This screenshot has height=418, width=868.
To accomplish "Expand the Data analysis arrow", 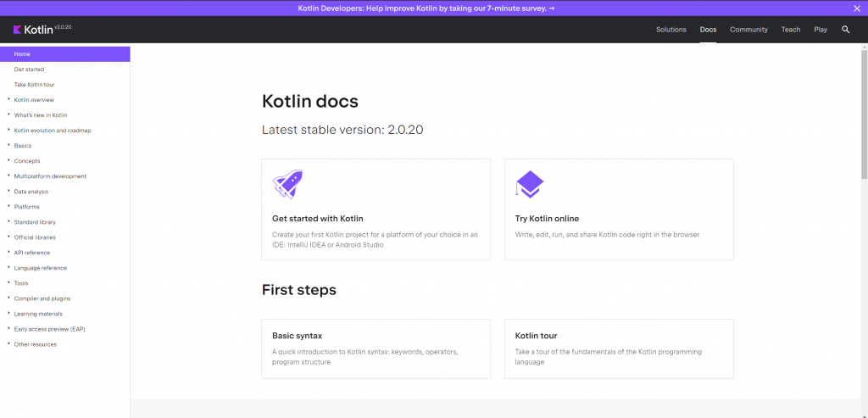I will click(x=8, y=191).
